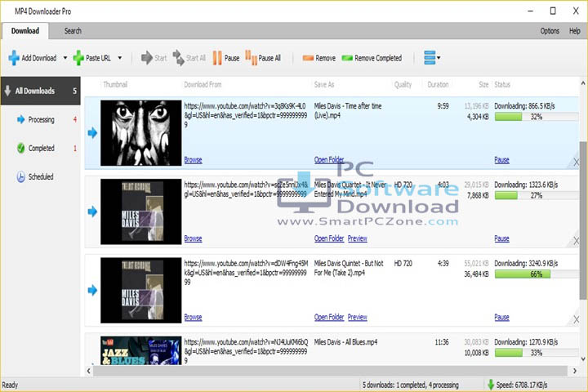Image resolution: width=588 pixels, height=392 pixels.
Task: Click the Miles Davis face thumbnail
Action: point(140,133)
